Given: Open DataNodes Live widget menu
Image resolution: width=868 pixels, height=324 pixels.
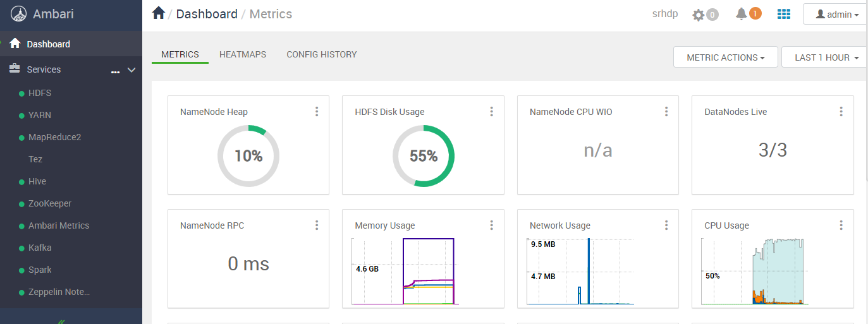Looking at the screenshot, I should click(841, 112).
